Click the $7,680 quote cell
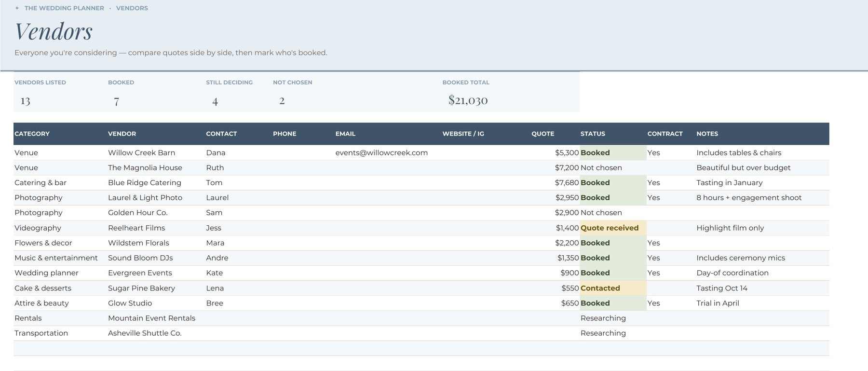The width and height of the screenshot is (868, 371). tap(567, 182)
